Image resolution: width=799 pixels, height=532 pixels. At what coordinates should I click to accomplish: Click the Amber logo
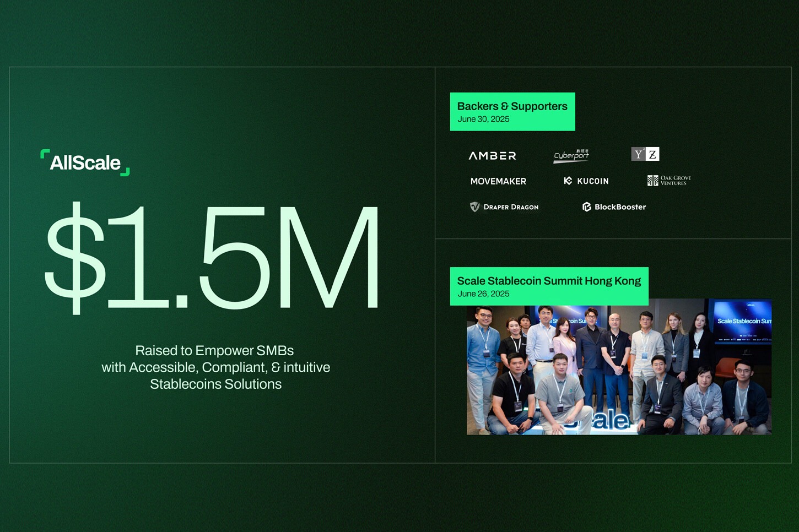492,156
